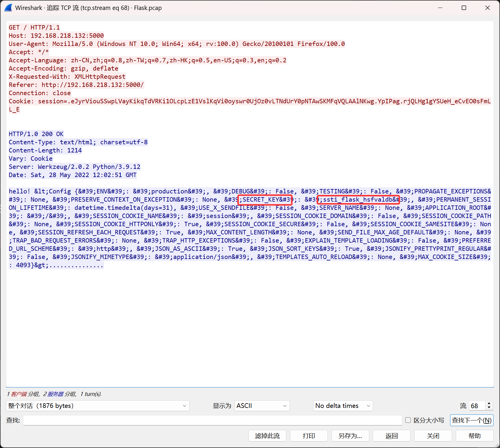Click the ssti_flask_hsfvaldb secret value
Image resolution: width=500 pixels, height=448 pixels.
point(358,200)
